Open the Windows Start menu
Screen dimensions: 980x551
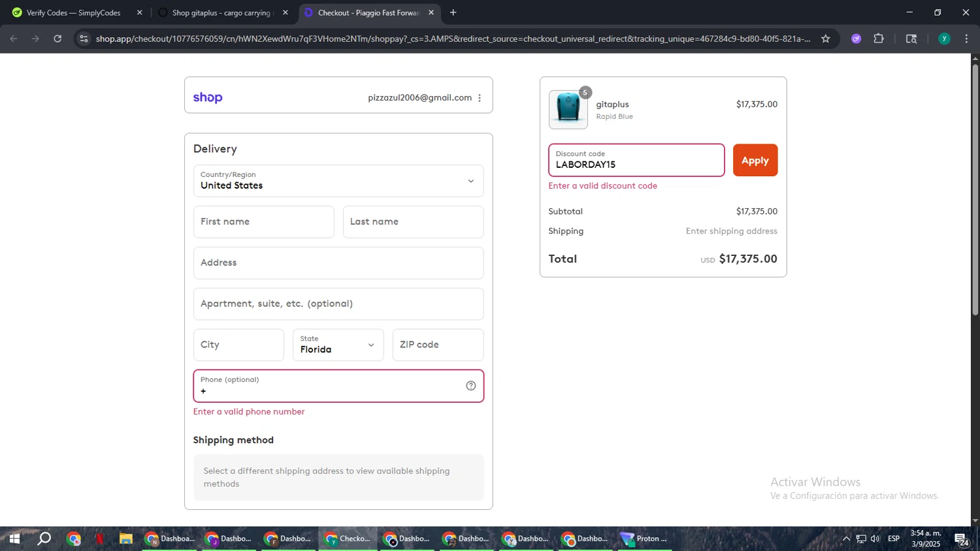click(x=14, y=539)
